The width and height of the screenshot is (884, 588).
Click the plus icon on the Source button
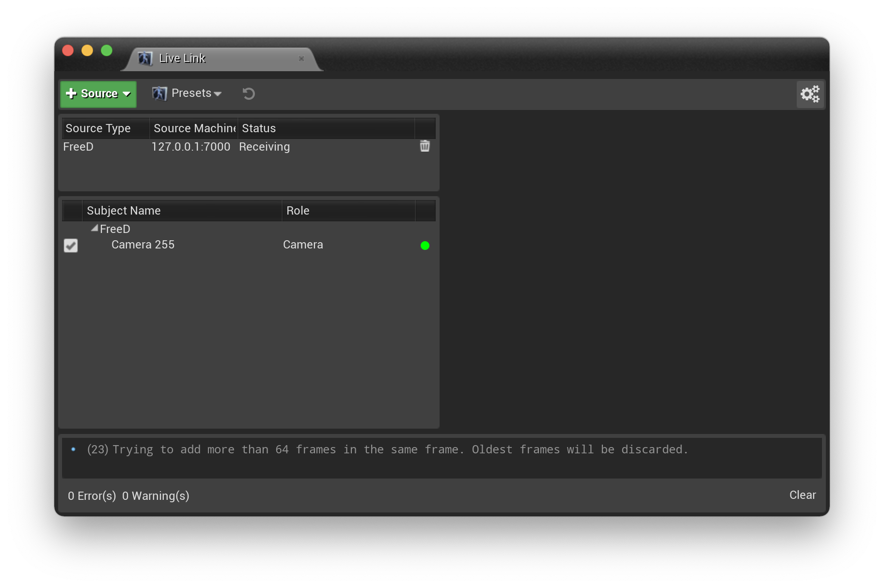click(x=71, y=93)
